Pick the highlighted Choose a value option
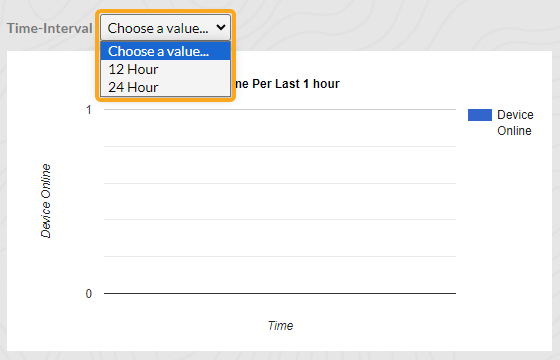 coord(165,51)
